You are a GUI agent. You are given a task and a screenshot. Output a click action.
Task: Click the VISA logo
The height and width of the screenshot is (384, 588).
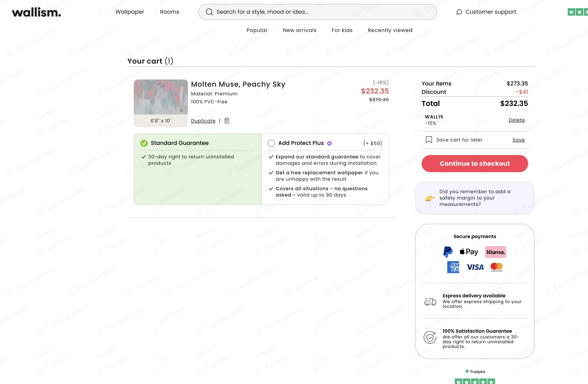click(x=475, y=267)
